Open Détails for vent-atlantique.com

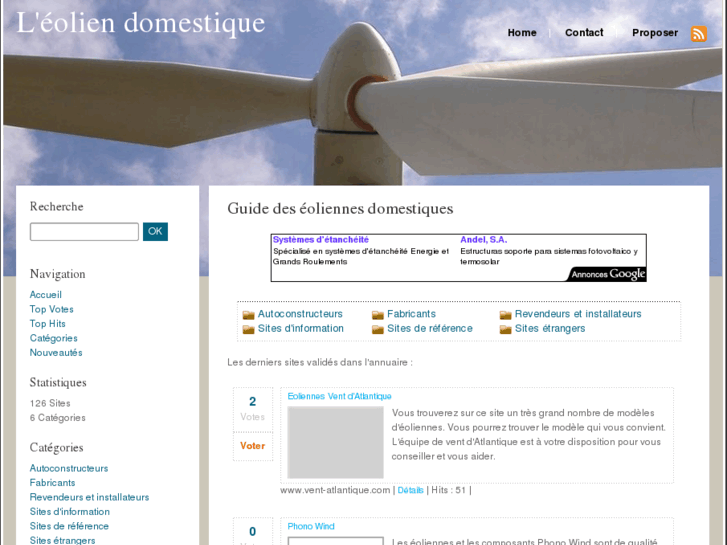(410, 490)
